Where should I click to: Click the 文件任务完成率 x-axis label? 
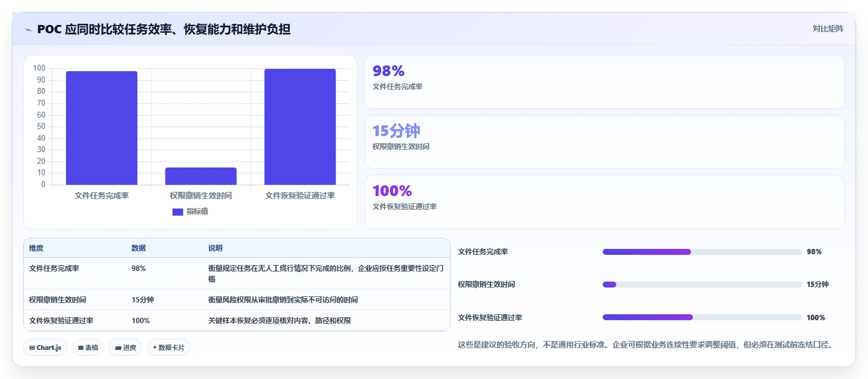[x=102, y=195]
